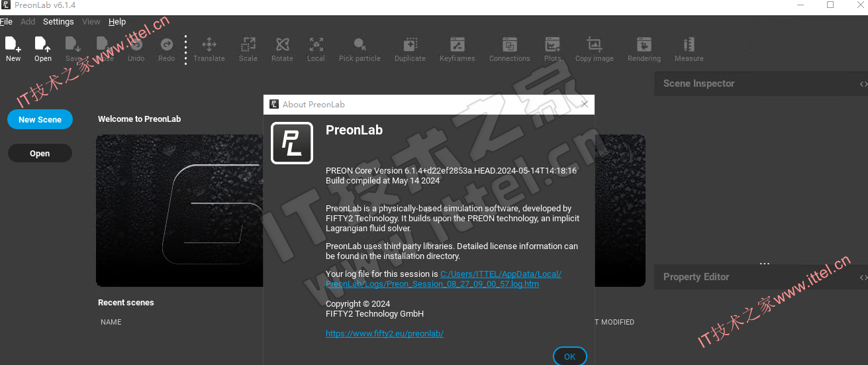Click the New scene toolbar icon
This screenshot has height=365, width=868.
click(x=13, y=50)
